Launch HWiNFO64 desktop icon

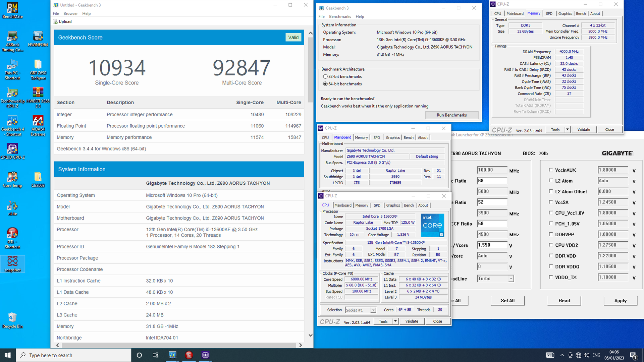tap(38, 39)
